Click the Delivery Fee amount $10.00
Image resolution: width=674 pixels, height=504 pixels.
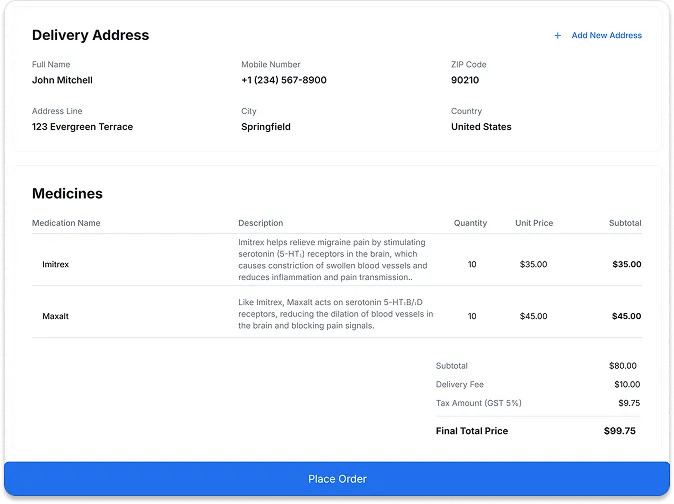pos(627,385)
